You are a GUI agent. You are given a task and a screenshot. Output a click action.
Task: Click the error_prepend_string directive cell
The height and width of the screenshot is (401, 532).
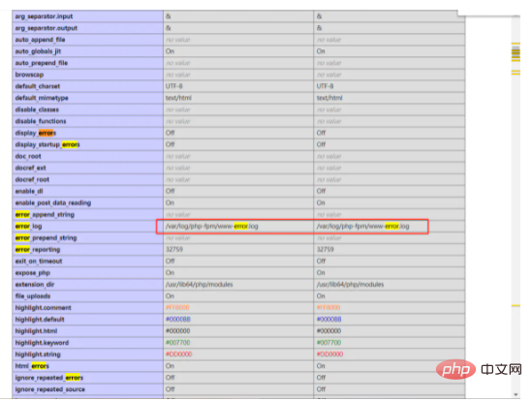point(87,238)
